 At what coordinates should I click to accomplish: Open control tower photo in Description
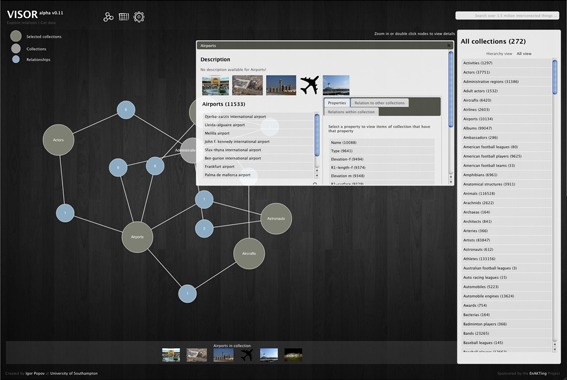[281, 85]
